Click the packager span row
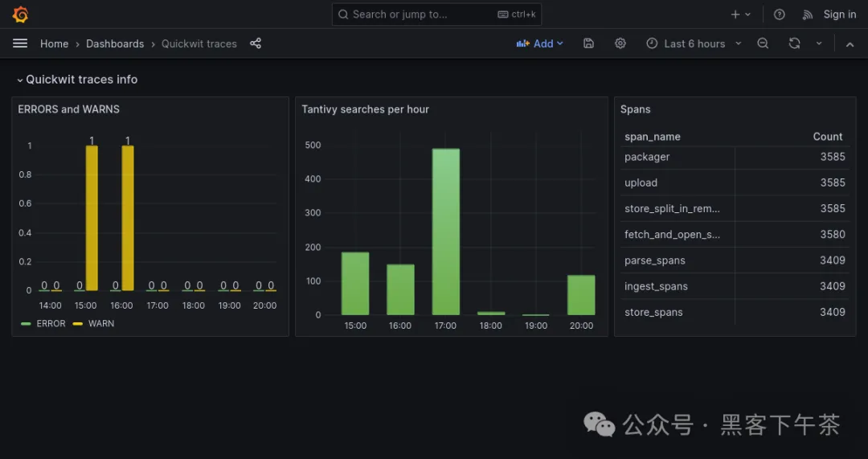This screenshot has height=459, width=868. [x=735, y=157]
